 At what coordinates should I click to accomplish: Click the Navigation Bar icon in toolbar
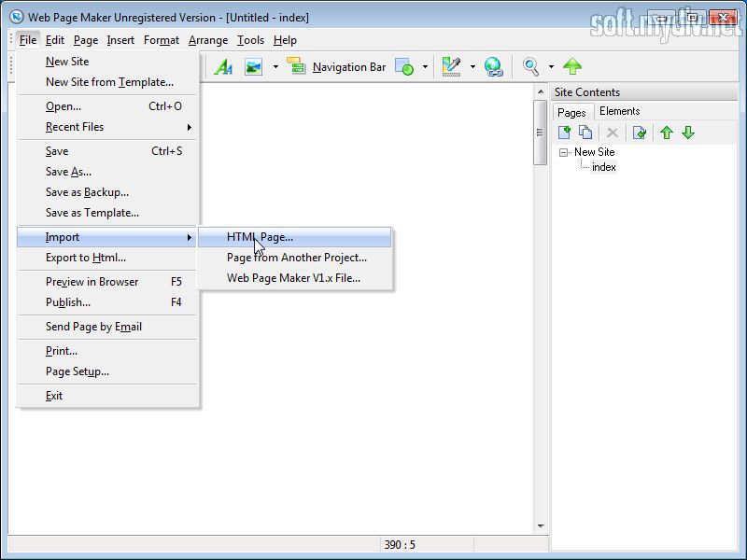296,66
